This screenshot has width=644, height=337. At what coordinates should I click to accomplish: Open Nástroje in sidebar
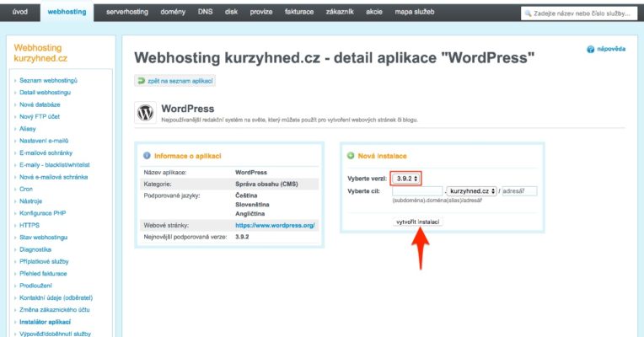click(x=31, y=201)
